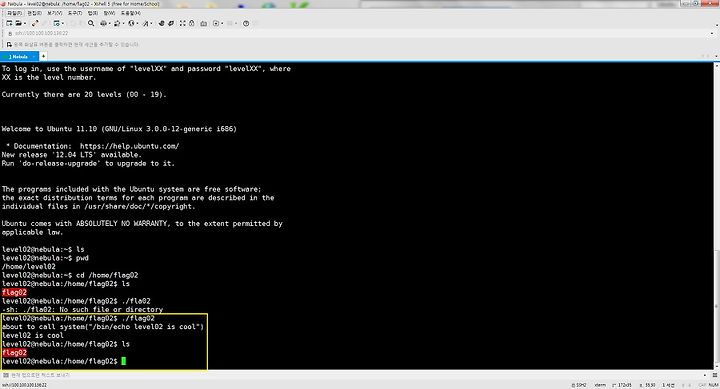Open the font settings icon
The image size is (720, 389).
click(146, 23)
